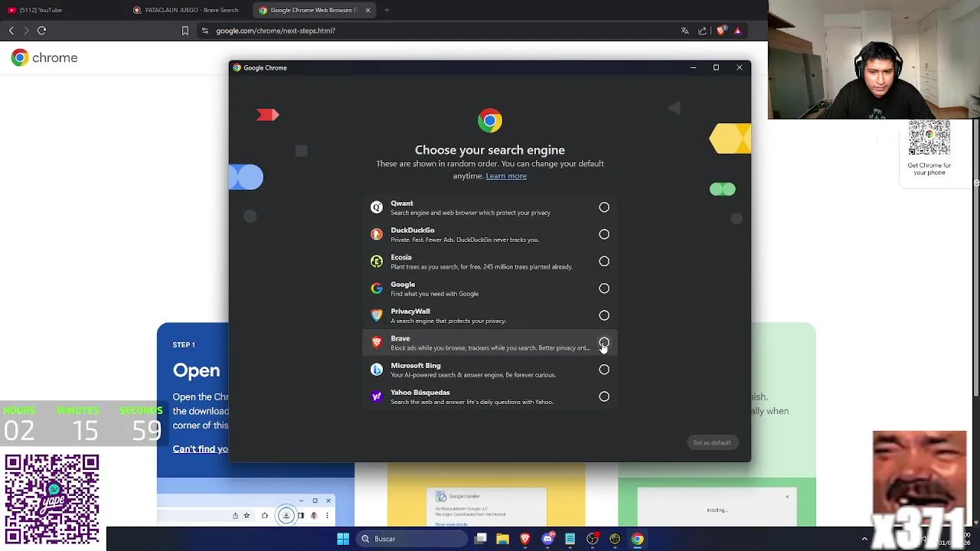The width and height of the screenshot is (980, 551).
Task: Open Google Chrome from the taskbar
Action: (x=637, y=539)
